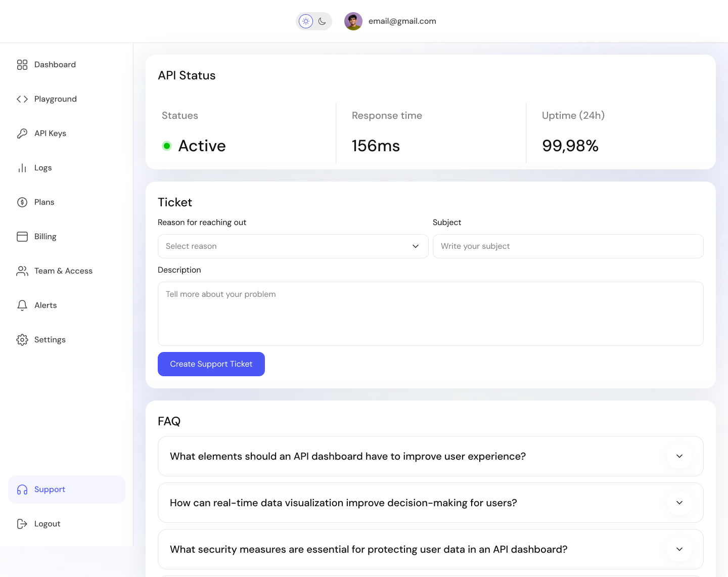Click the Write your subject input field

[x=568, y=246]
